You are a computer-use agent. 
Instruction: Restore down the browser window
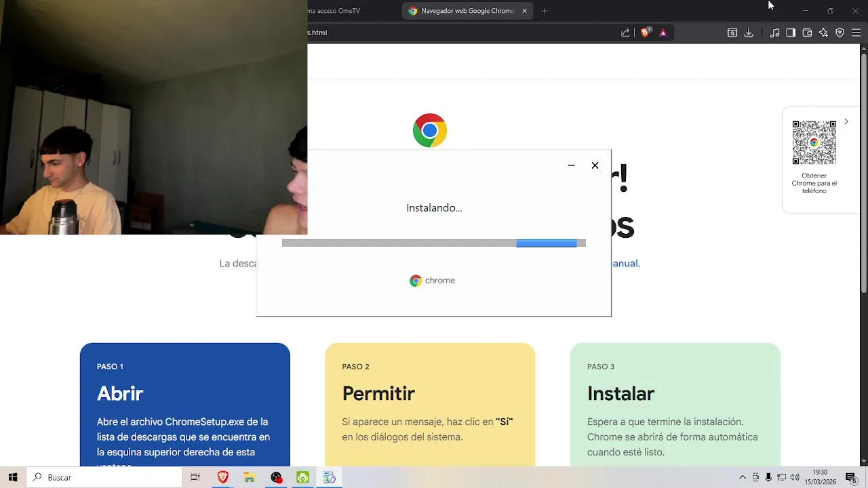pyautogui.click(x=830, y=11)
